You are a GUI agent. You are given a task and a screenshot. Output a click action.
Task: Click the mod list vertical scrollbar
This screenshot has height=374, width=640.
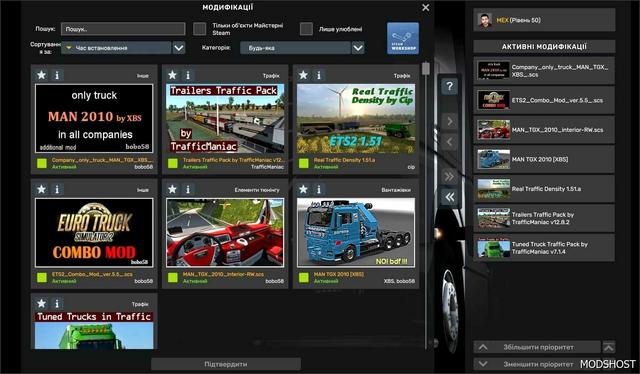click(x=426, y=204)
